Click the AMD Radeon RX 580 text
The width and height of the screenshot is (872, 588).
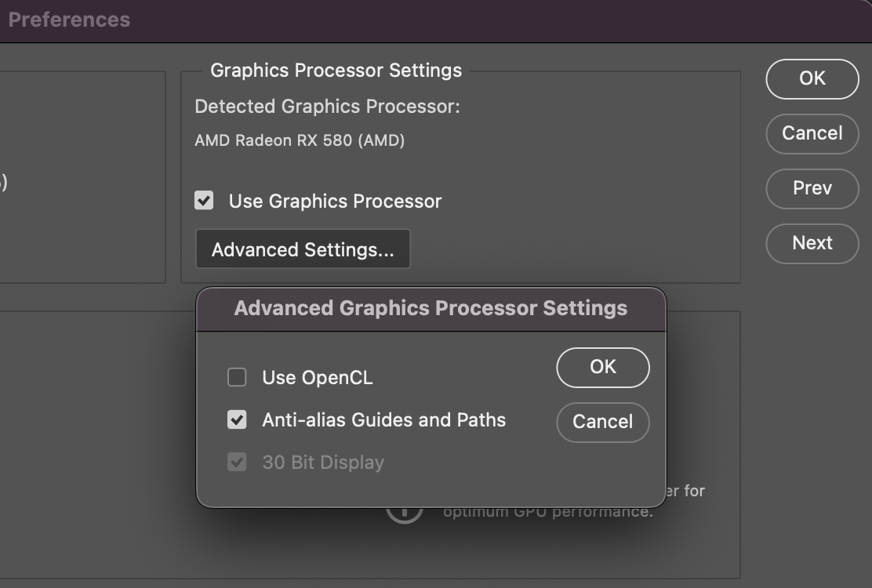coord(300,141)
